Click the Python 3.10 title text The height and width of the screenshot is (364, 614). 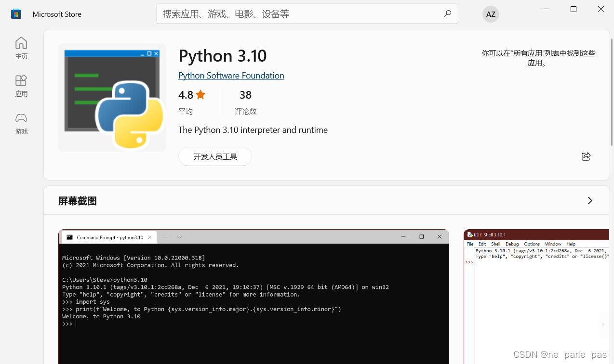[x=223, y=56]
